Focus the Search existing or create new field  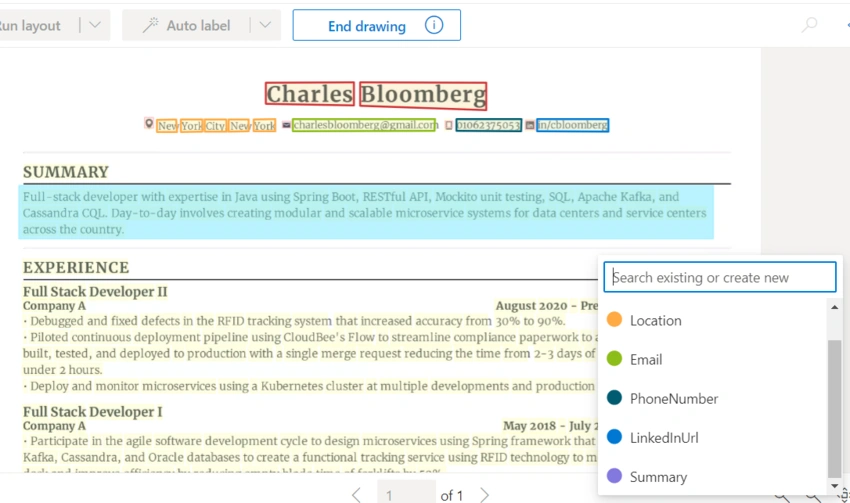click(720, 277)
